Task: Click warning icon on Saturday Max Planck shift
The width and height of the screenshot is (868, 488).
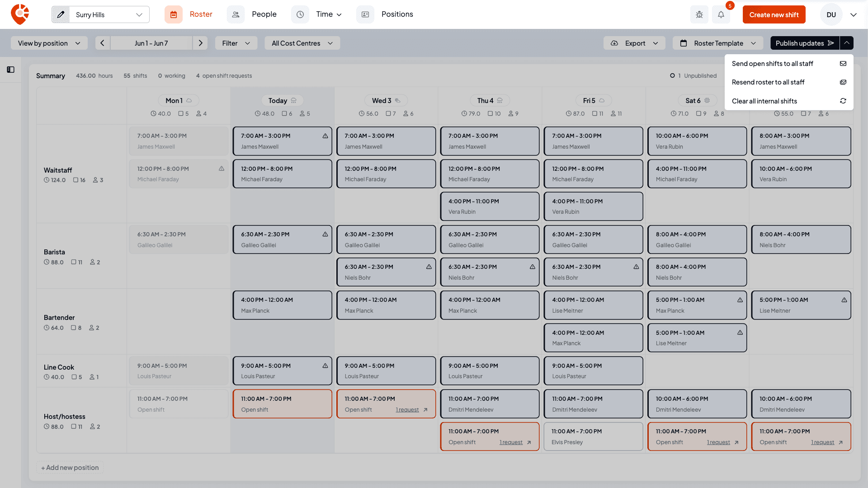Action: pyautogui.click(x=740, y=300)
